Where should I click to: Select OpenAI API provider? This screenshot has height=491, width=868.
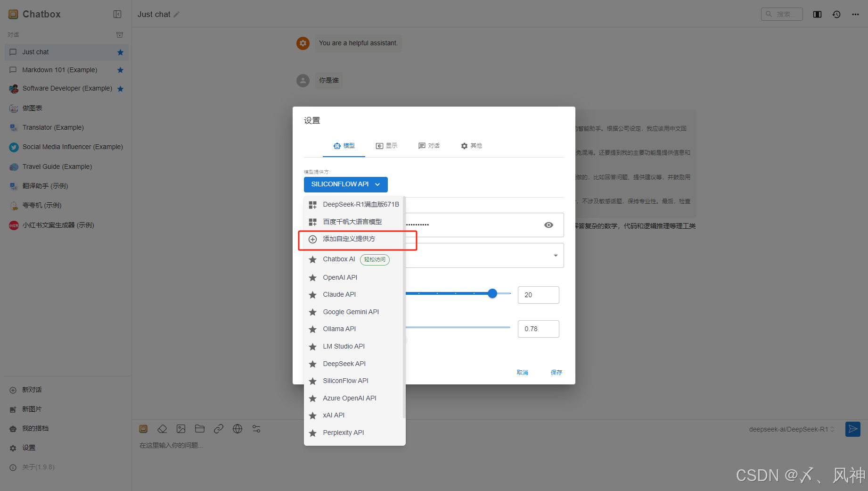354,277
